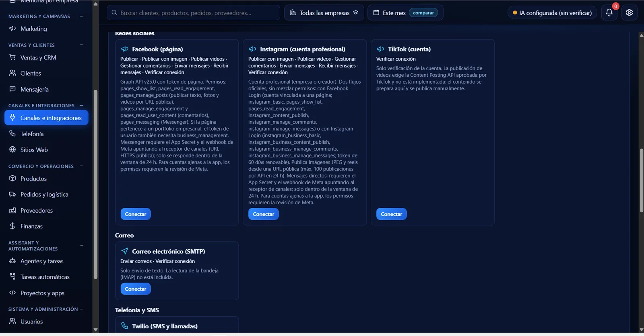Click the sidebar vertical scrollbar
The width and height of the screenshot is (644, 336).
point(95,184)
